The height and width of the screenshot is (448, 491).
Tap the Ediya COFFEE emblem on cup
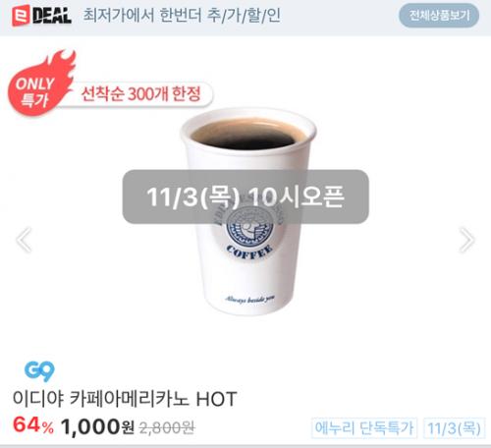coord(248,234)
